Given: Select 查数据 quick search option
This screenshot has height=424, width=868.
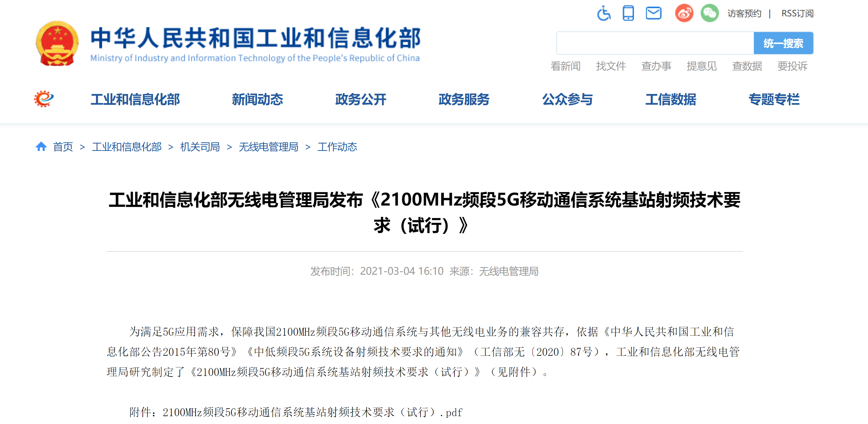Looking at the screenshot, I should click(747, 66).
